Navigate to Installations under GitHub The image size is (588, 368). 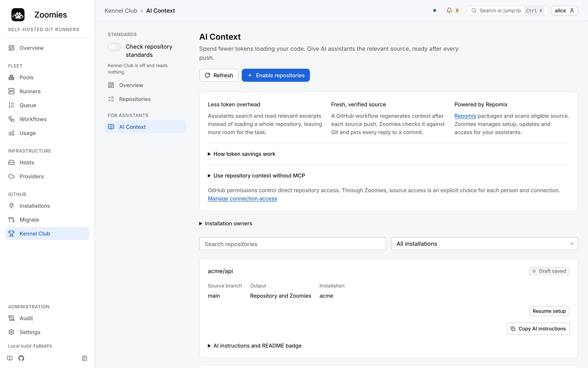[47, 206]
